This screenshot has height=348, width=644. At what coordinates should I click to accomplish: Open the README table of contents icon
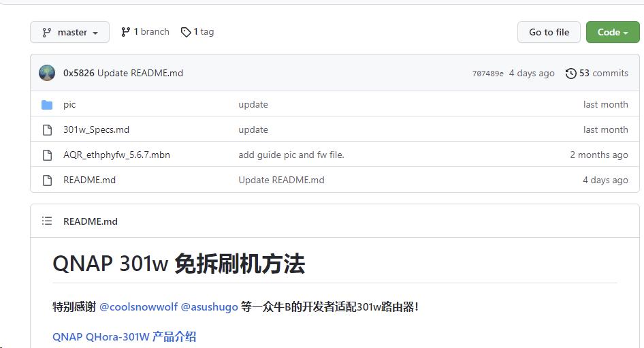click(47, 221)
